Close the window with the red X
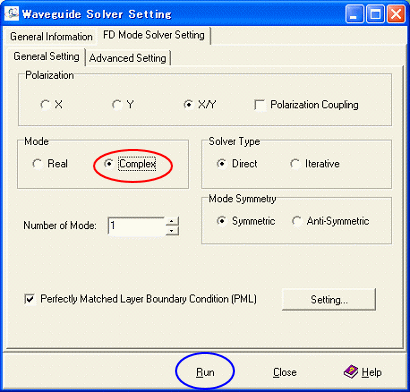 point(396,15)
